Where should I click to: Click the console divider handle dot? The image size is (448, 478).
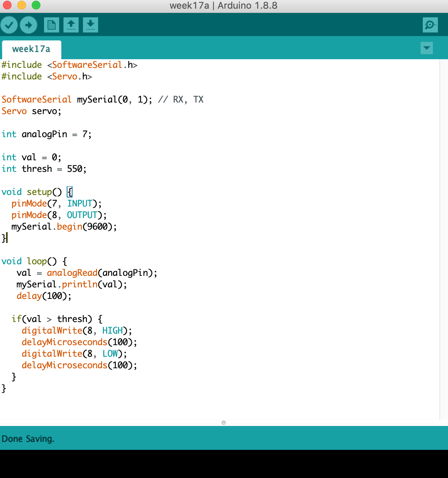coord(224,423)
